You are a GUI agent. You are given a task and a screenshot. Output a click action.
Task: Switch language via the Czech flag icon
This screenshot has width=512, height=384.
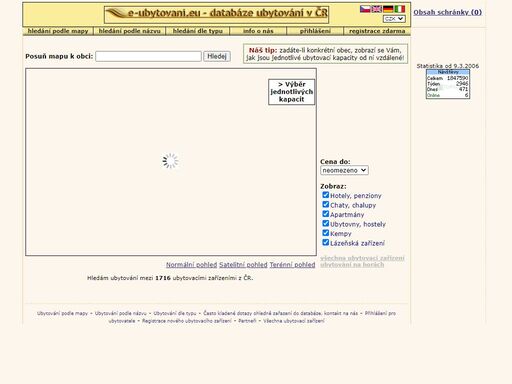pyautogui.click(x=365, y=9)
